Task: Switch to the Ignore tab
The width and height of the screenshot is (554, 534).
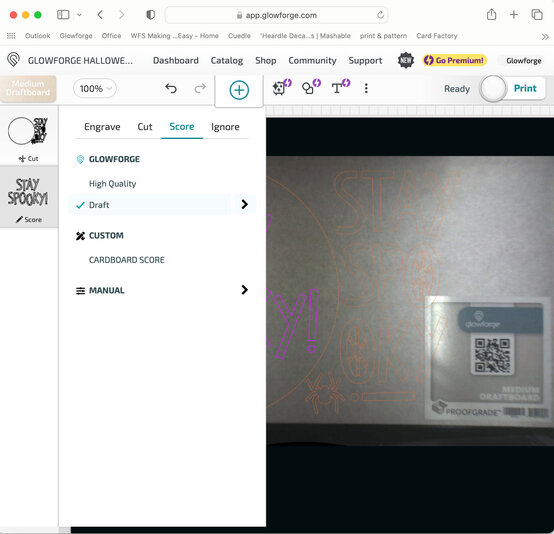Action: (225, 127)
